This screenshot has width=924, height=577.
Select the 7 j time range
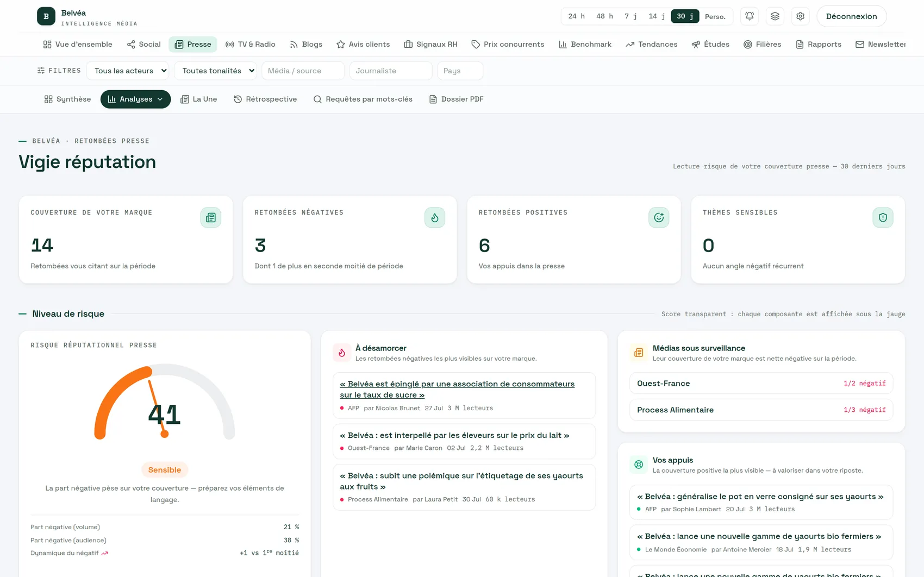point(630,16)
